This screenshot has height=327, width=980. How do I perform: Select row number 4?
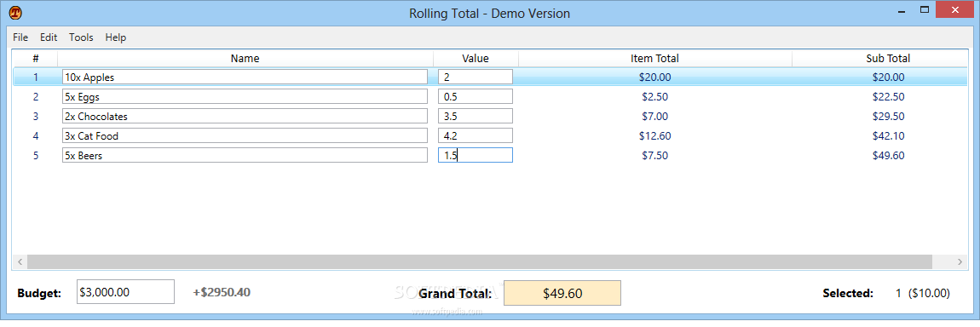tap(36, 136)
